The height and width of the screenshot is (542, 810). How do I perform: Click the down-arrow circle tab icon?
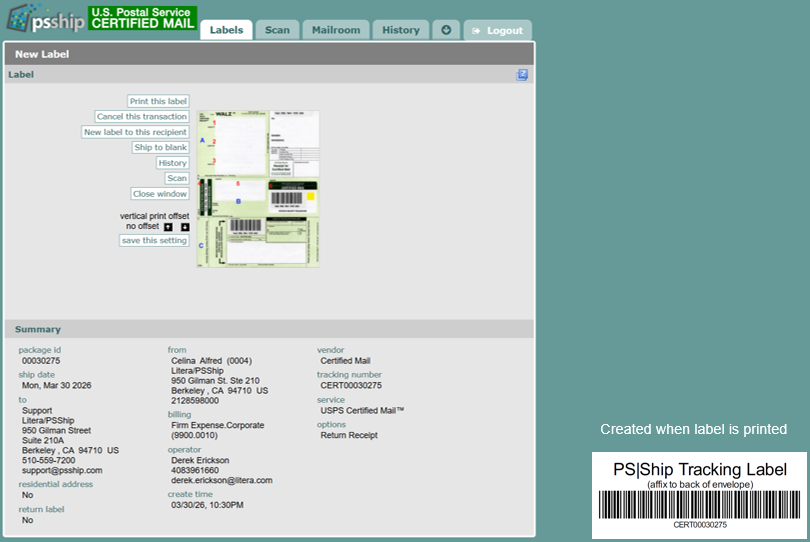point(446,30)
